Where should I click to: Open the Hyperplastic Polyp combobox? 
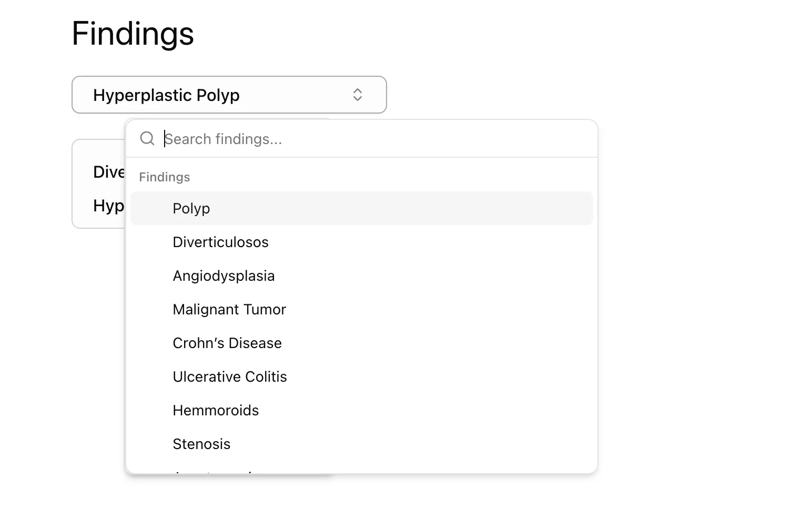[229, 95]
